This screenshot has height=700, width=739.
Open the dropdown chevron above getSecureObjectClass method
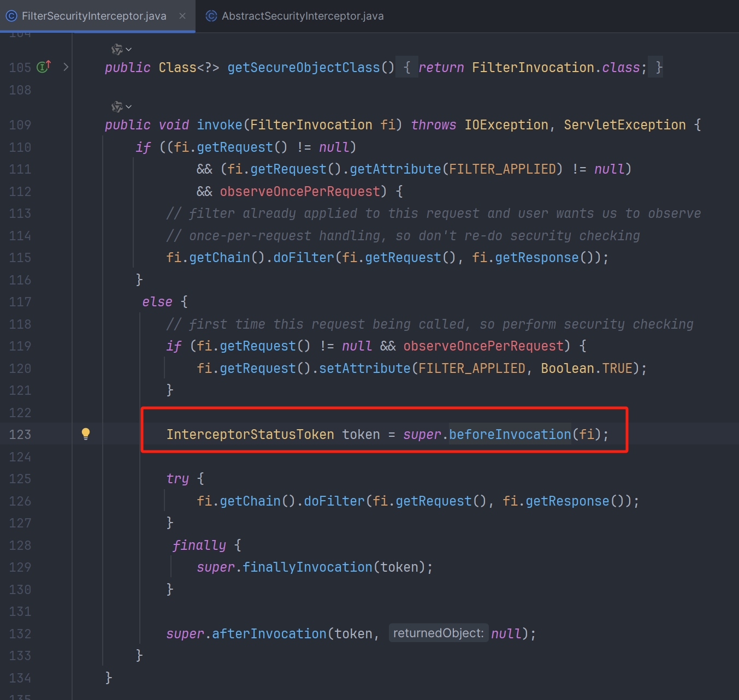(129, 50)
